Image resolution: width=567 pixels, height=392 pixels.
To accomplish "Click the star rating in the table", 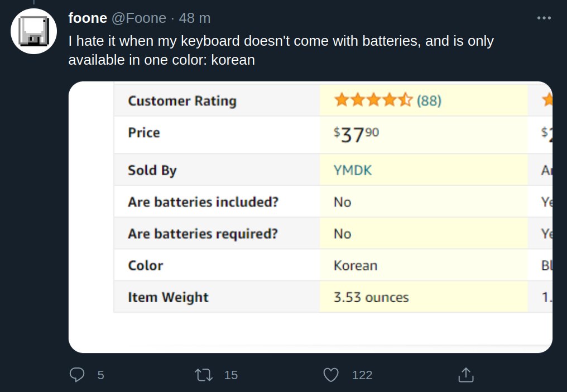I will [x=373, y=101].
